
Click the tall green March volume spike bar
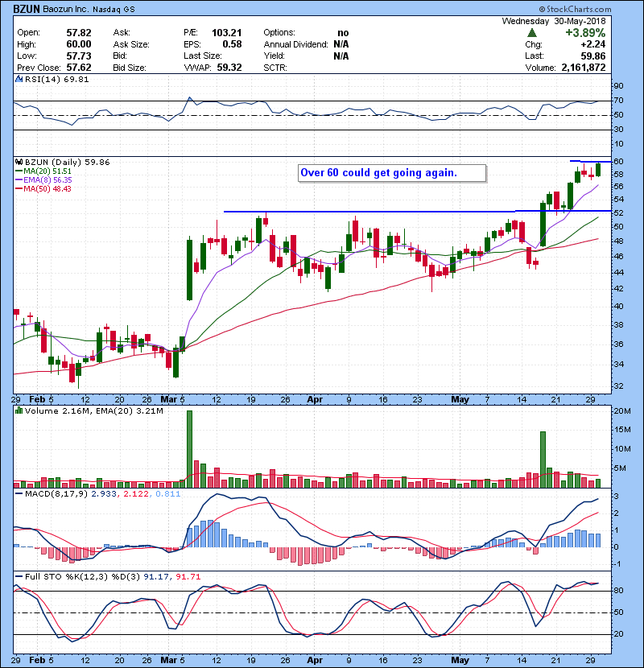click(190, 449)
